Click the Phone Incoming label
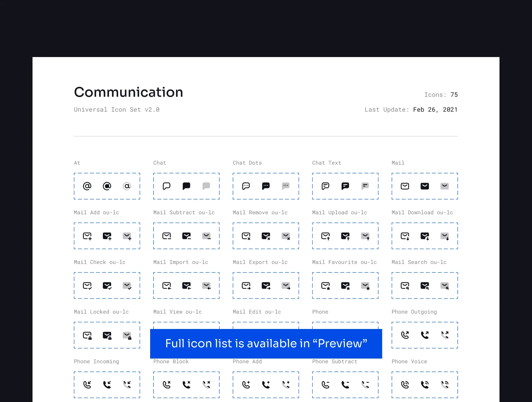Viewport: 532px width, 402px height. coord(96,362)
